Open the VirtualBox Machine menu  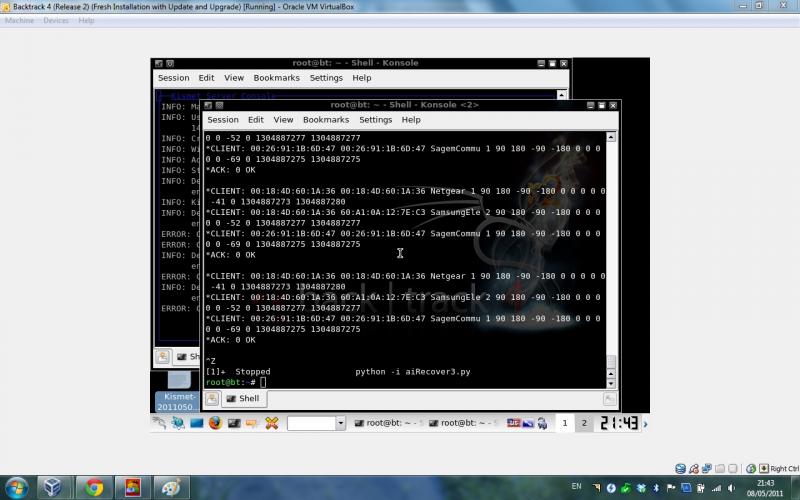click(x=19, y=20)
